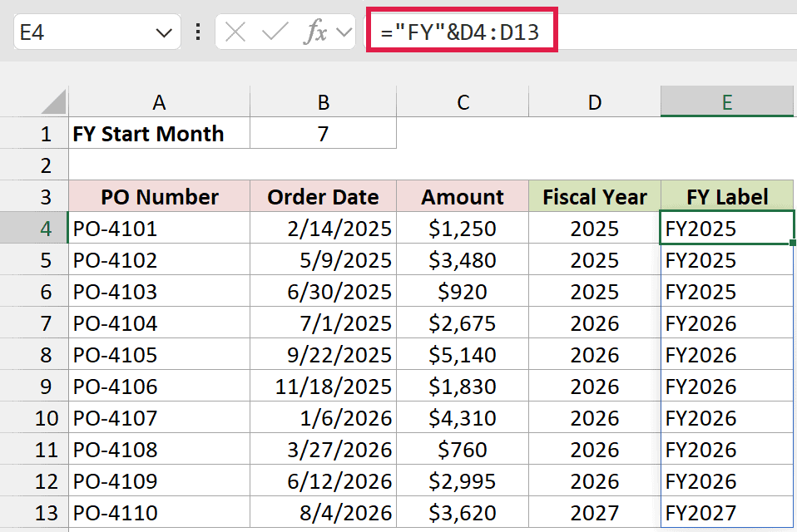Select row 13 header
The image size is (797, 532).
pos(34,512)
